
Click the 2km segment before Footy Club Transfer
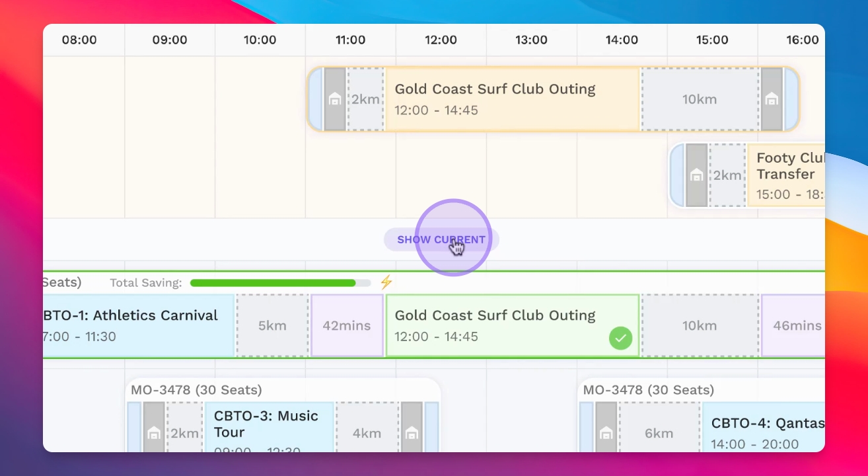(x=727, y=175)
